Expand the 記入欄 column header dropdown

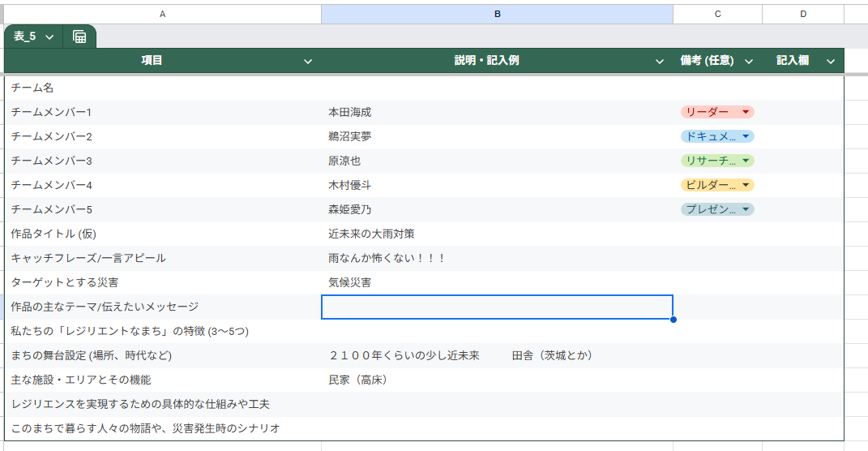pos(831,61)
